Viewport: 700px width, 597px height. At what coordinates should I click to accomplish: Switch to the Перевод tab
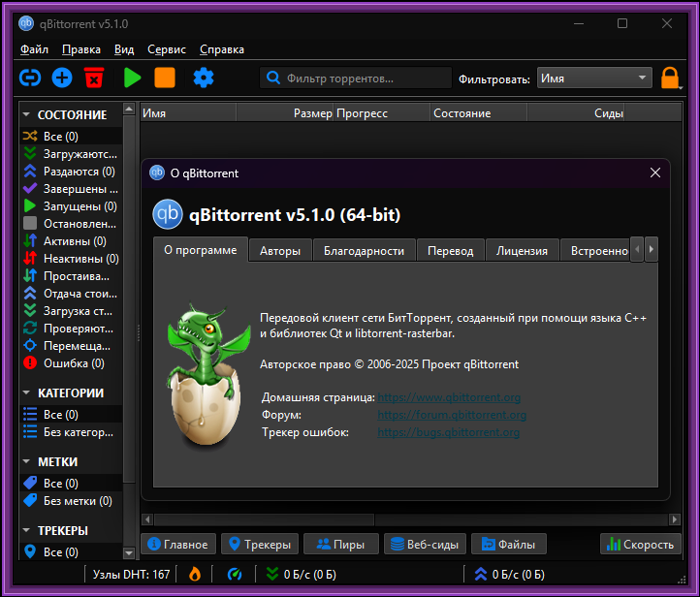click(x=451, y=251)
